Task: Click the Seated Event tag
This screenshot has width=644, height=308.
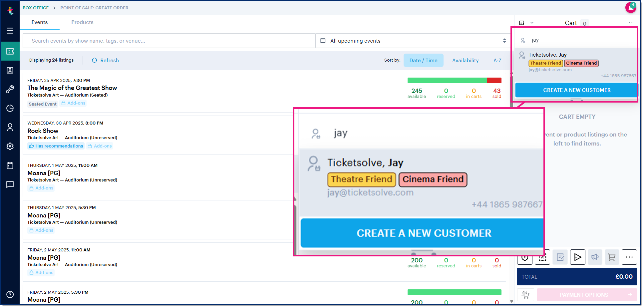Action: coord(43,104)
